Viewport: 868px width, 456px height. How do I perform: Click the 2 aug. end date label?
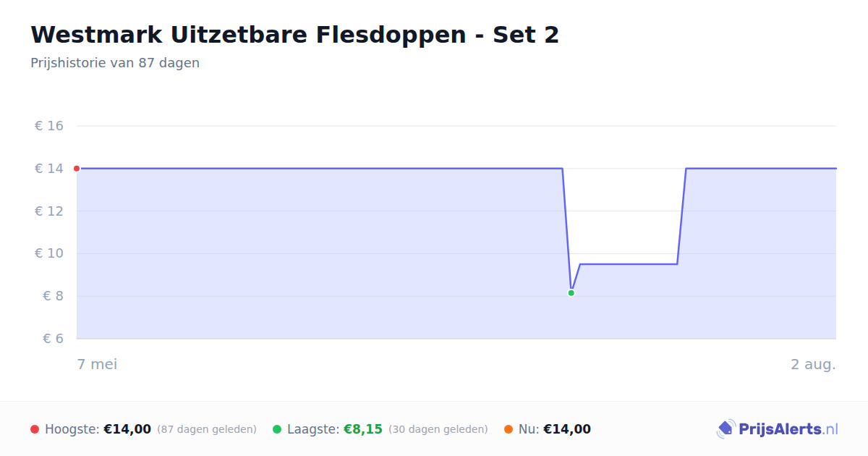tap(813, 364)
